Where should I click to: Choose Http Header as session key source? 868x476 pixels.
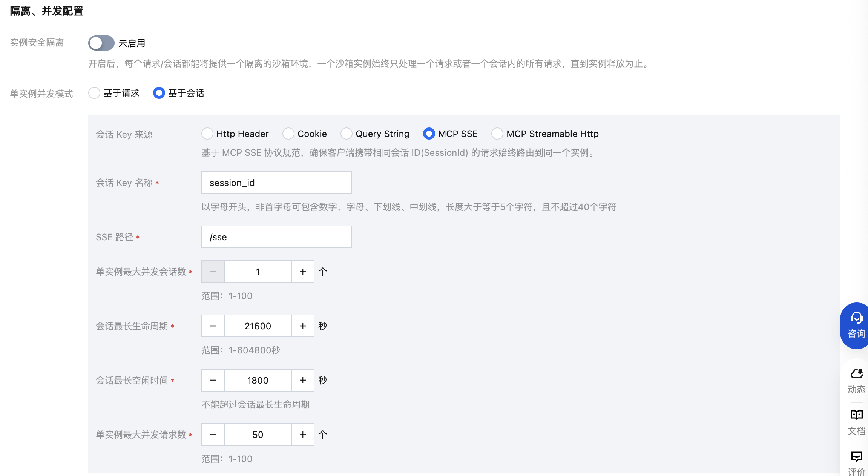pos(207,134)
